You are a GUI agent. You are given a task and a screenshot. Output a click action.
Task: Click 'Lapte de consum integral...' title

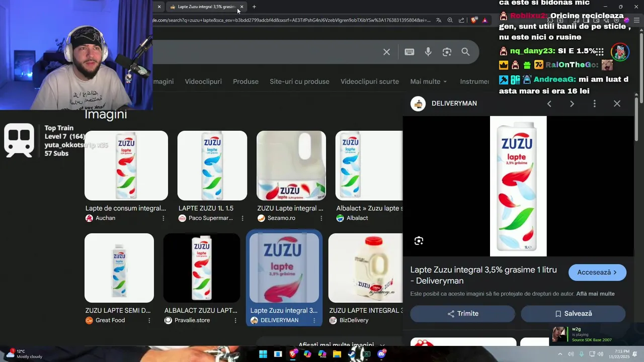point(125,208)
